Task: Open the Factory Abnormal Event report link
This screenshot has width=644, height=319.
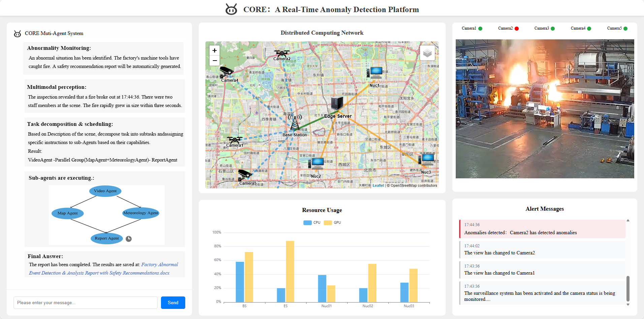Action: (x=159, y=265)
